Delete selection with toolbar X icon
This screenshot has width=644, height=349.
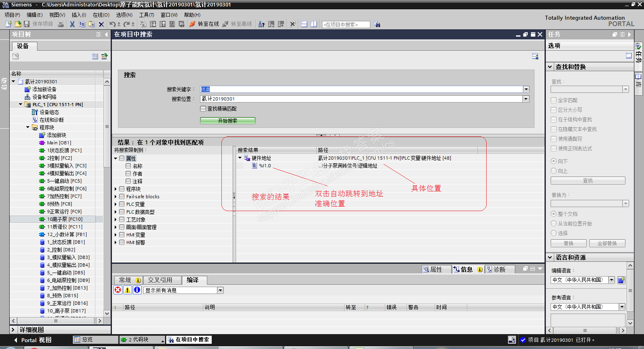click(101, 24)
